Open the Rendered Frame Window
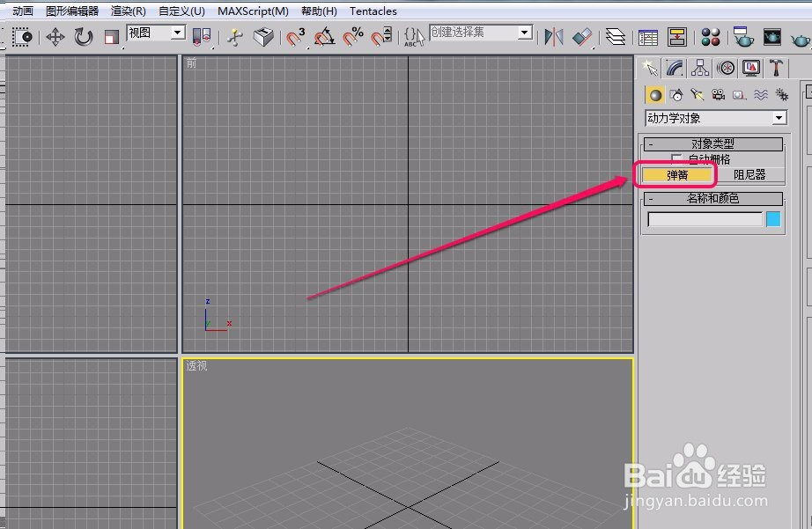 (772, 37)
